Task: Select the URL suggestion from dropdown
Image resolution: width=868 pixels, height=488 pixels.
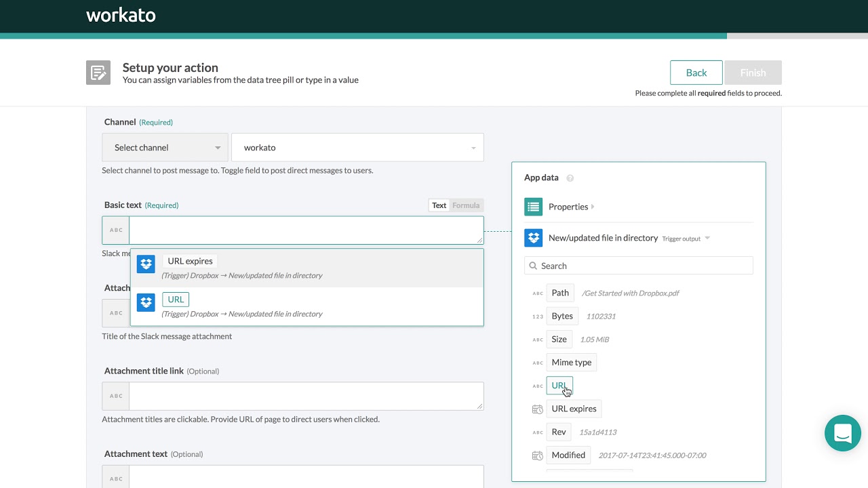Action: coord(307,306)
